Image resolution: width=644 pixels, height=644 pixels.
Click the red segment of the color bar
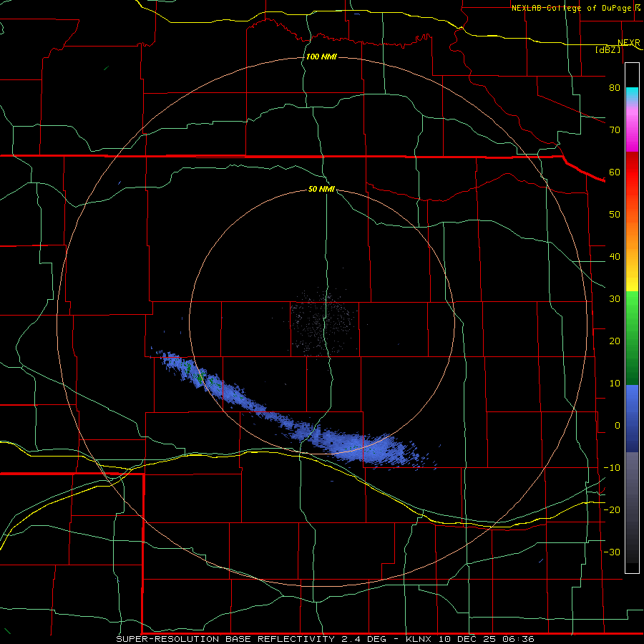click(x=632, y=173)
